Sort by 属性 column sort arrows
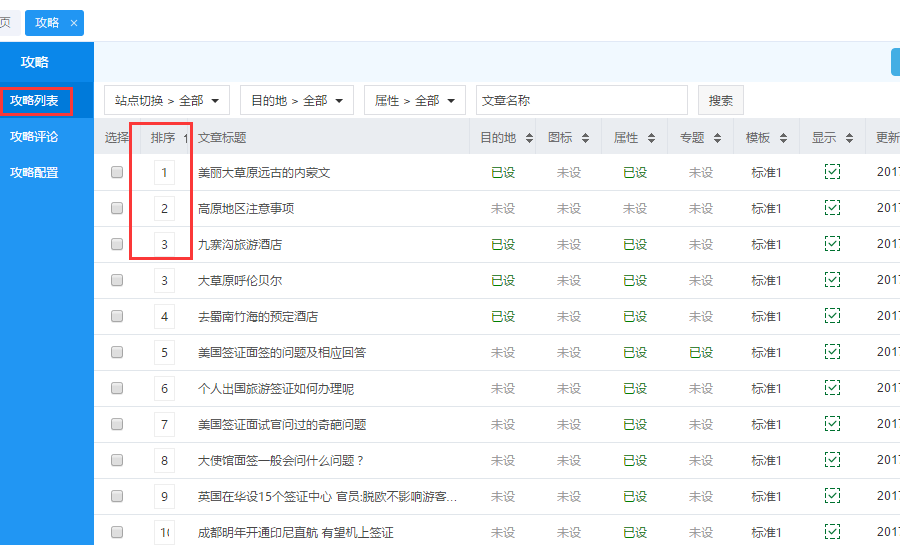 (x=651, y=138)
